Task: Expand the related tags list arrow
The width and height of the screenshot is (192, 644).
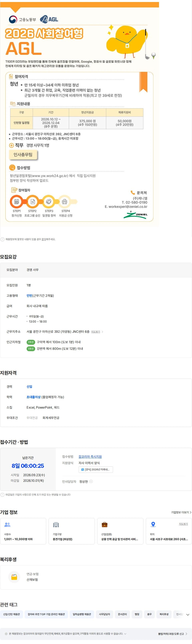Action: [188, 614]
